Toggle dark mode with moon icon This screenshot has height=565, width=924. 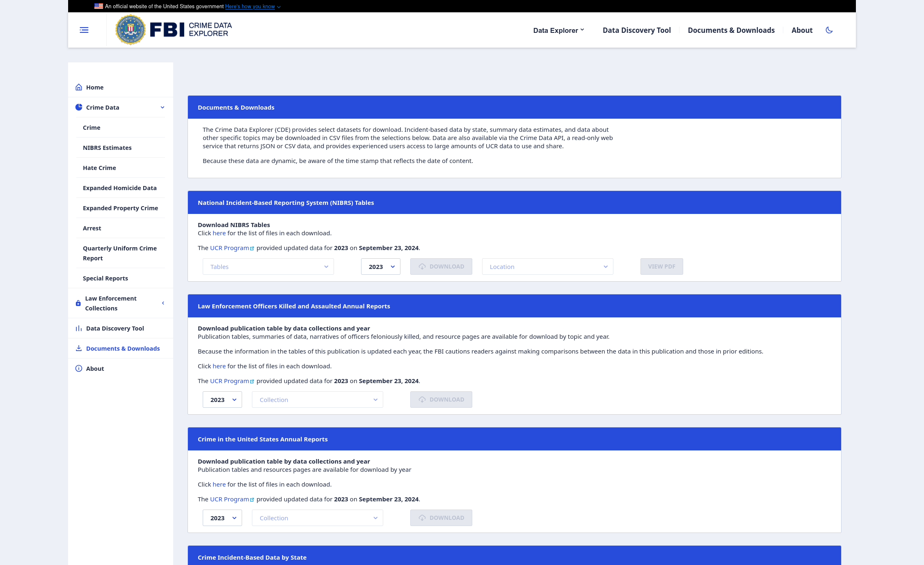(x=829, y=30)
